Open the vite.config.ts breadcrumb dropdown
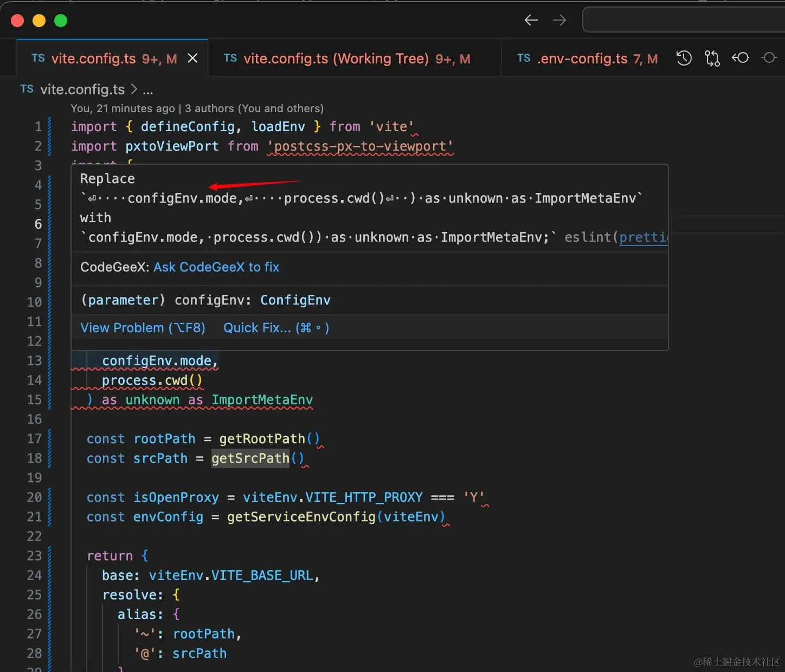The width and height of the screenshot is (785, 672). [82, 89]
